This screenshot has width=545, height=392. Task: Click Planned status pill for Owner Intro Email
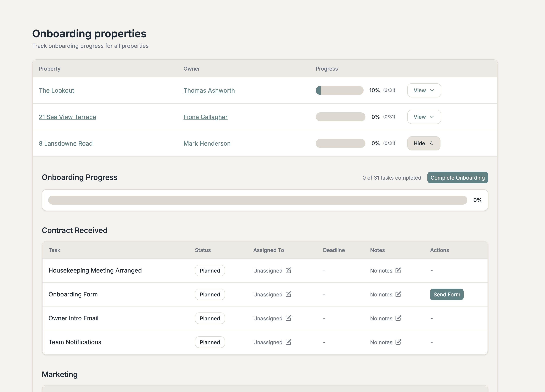click(210, 318)
